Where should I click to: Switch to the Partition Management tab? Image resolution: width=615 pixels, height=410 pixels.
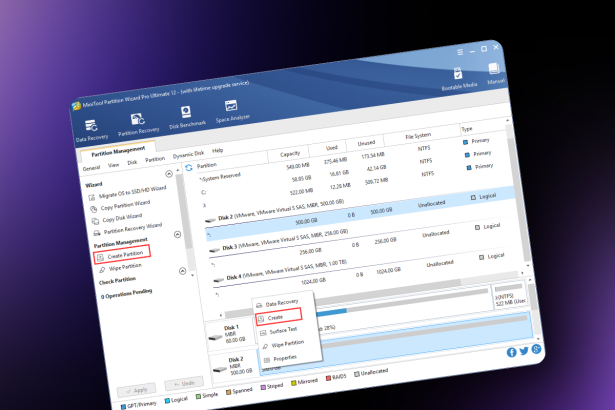118,150
